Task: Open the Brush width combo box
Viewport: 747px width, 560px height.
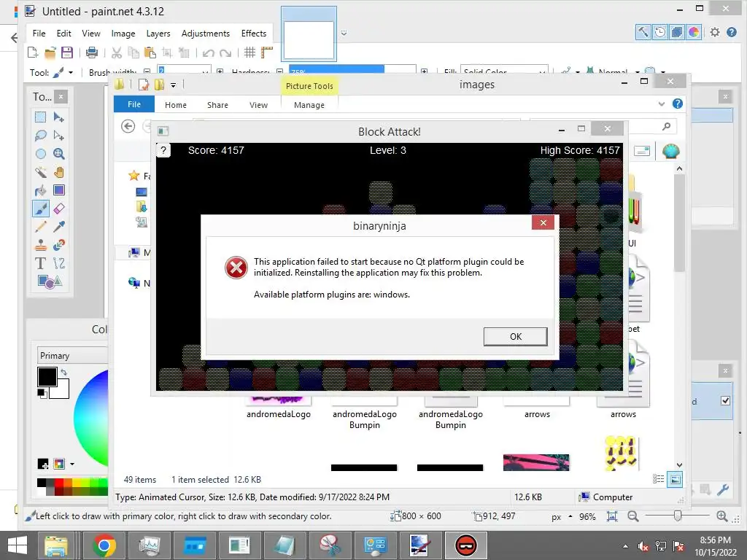Action: pos(185,69)
